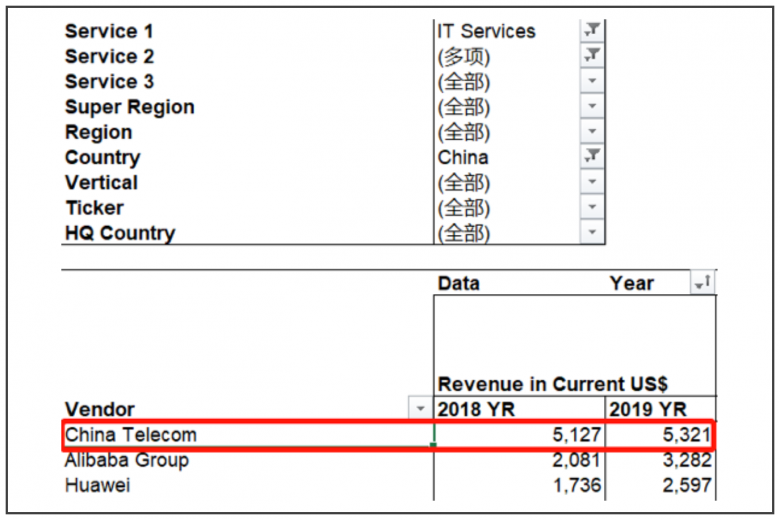
Task: Expand the HQ Country filter dropdown
Action: click(592, 232)
